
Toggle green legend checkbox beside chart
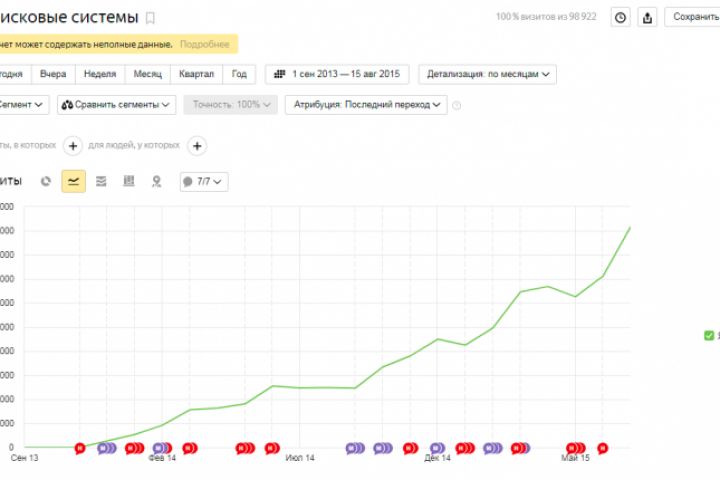coord(709,336)
